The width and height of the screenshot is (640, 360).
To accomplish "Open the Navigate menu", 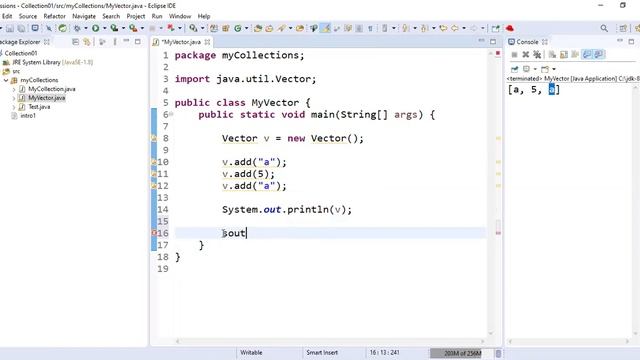I will [x=84, y=16].
